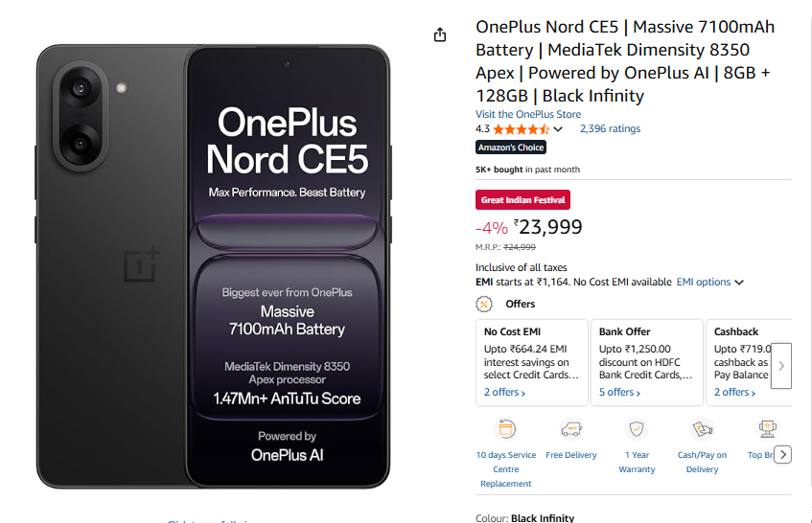Visit the OnePlus Store link

click(528, 115)
